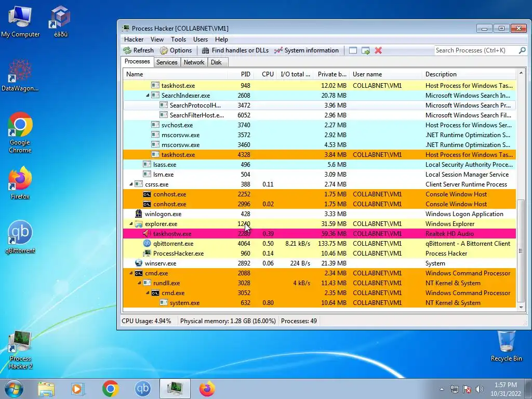Select the taskhostw.exe speaker icon
The width and height of the screenshot is (532, 399).
pyautogui.click(x=147, y=233)
